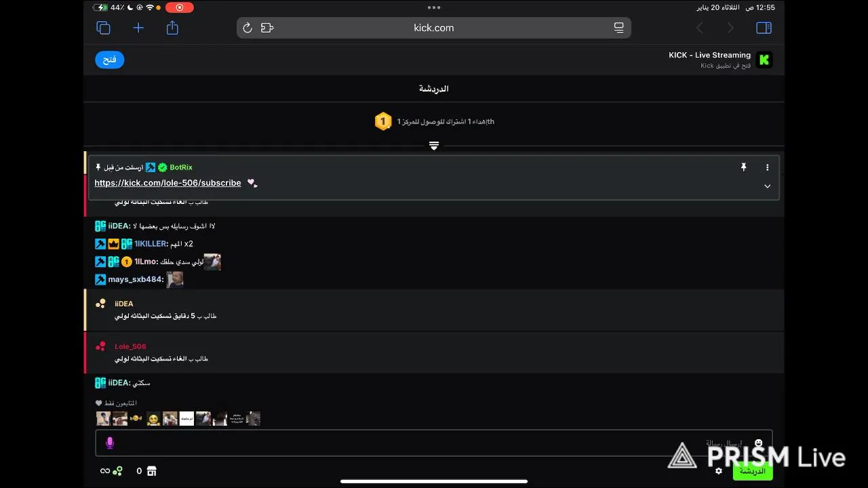The image size is (868, 488).
Task: Show the Safari sidebar
Action: (x=764, y=28)
